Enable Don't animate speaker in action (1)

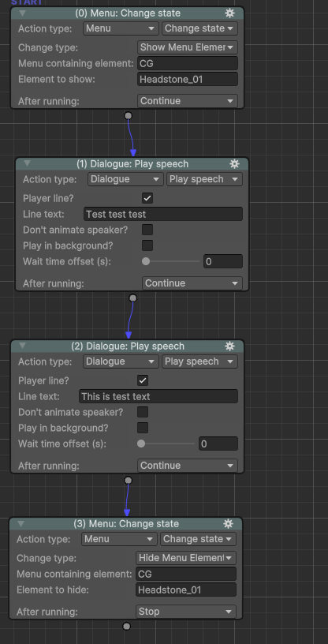[x=147, y=230]
